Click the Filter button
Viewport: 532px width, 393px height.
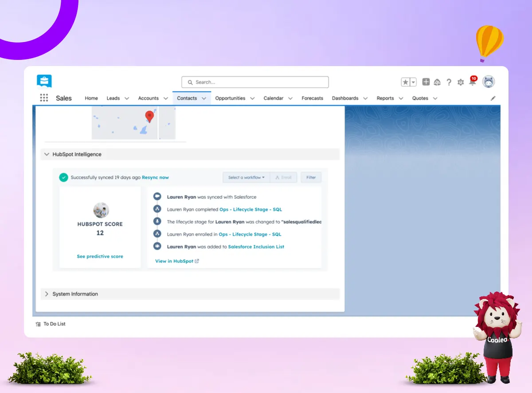311,177
